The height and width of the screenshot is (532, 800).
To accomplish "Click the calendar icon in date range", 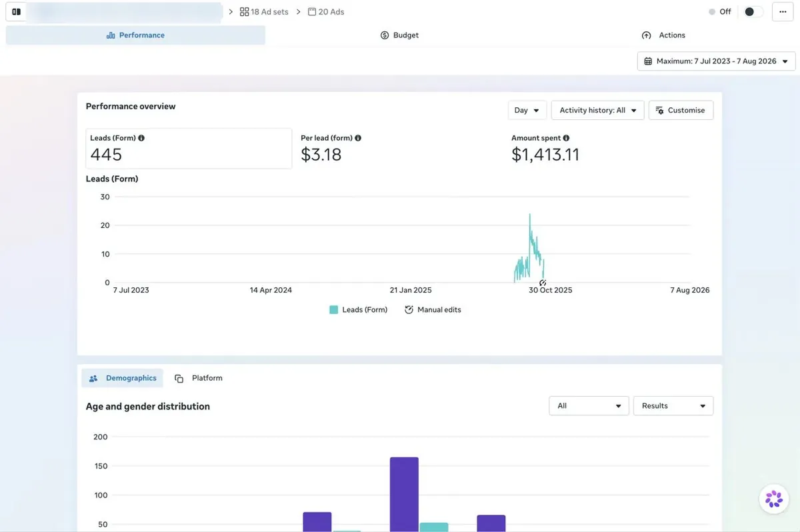I will [x=648, y=61].
